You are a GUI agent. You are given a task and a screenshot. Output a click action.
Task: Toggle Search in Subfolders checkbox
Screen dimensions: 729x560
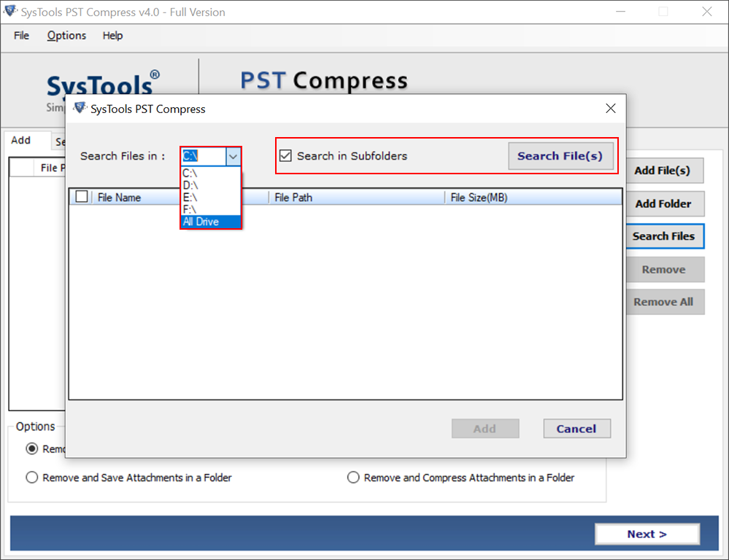click(x=285, y=156)
